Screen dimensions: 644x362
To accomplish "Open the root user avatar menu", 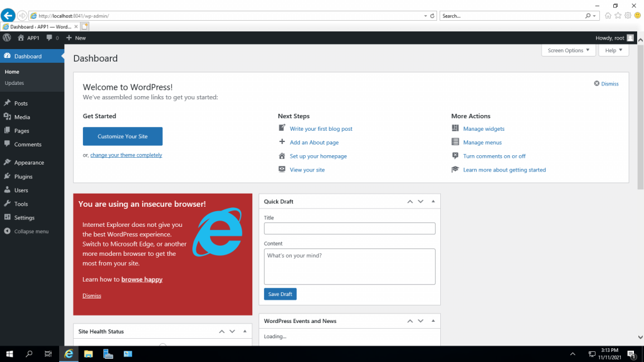I will [630, 38].
